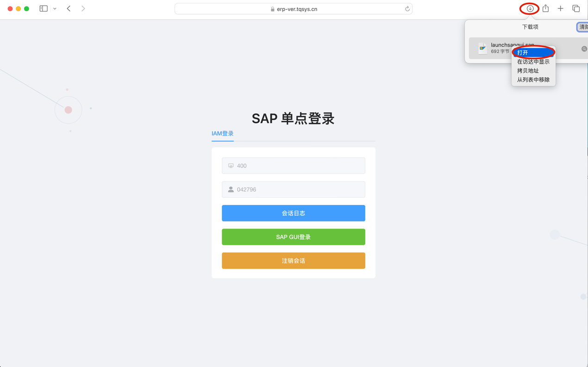Close the Safari window with the red button
The image size is (588, 367).
tap(10, 9)
